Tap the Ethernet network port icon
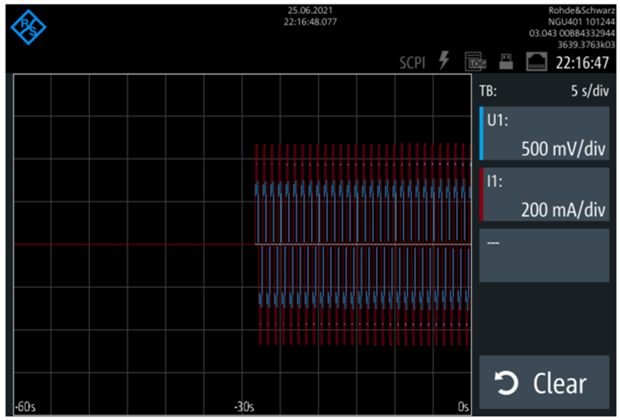This screenshot has height=420, width=620. (537, 62)
